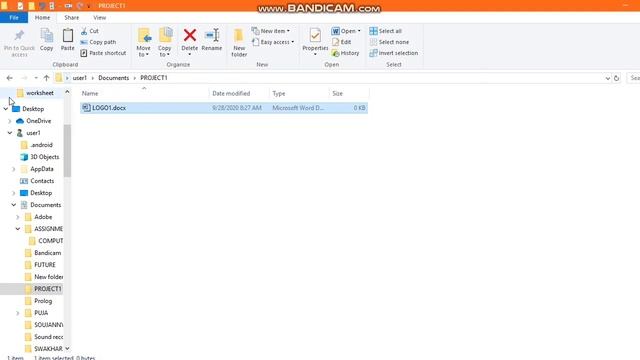
Task: Open the Easy access dropdown
Action: [273, 42]
